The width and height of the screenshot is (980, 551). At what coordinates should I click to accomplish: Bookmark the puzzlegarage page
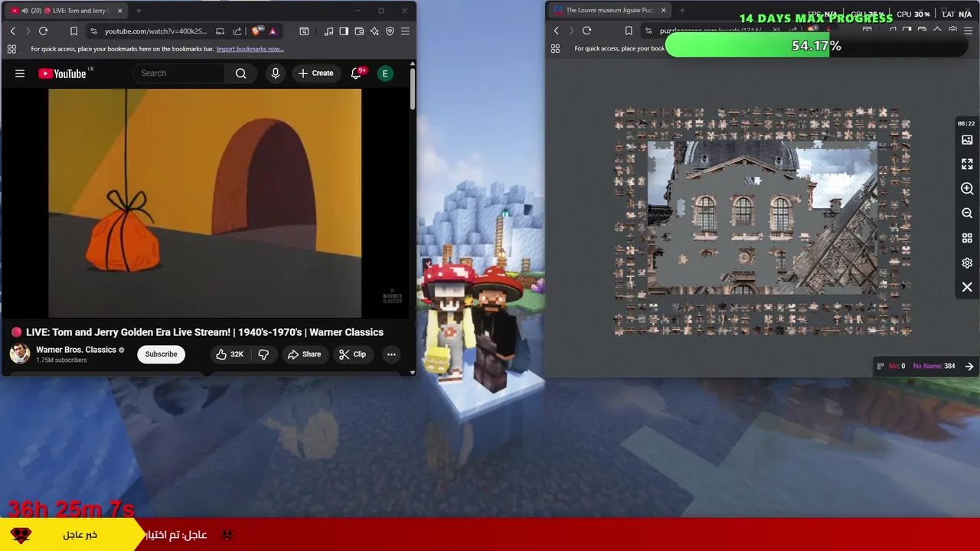click(629, 31)
